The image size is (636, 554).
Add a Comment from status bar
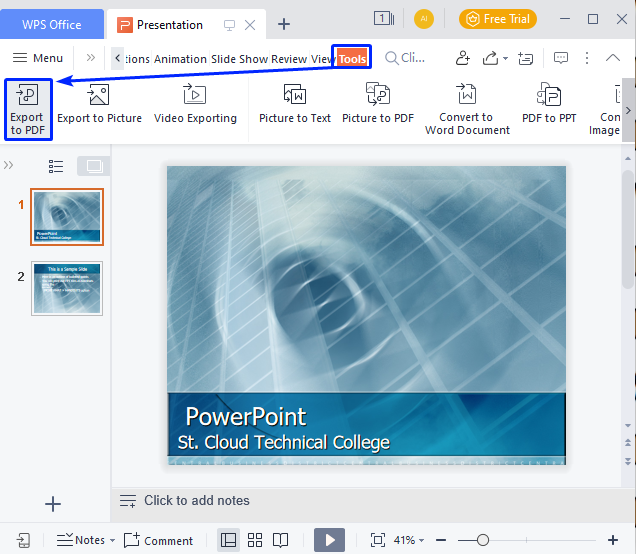158,540
